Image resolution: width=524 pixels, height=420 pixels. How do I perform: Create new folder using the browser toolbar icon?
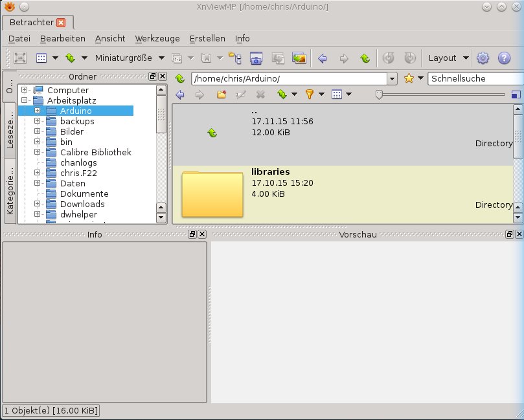click(222, 94)
